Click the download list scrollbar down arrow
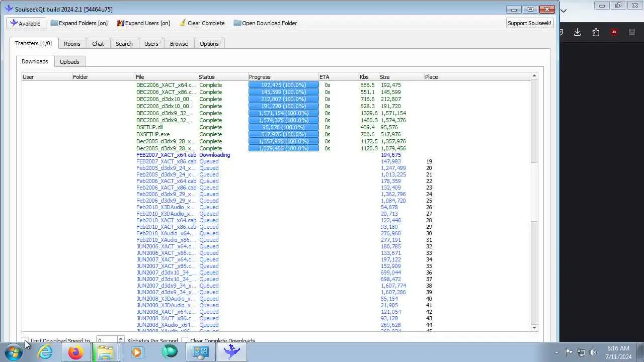644x362 pixels. tap(534, 327)
